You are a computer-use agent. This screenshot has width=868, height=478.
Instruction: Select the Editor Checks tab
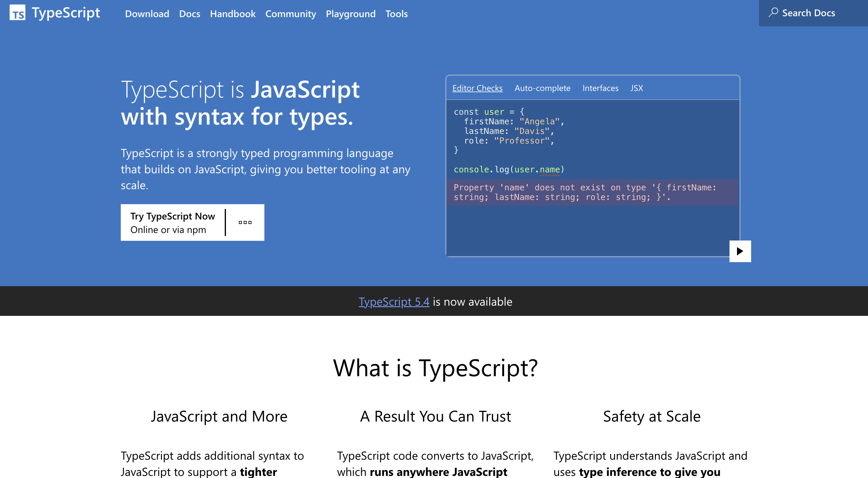click(x=477, y=88)
